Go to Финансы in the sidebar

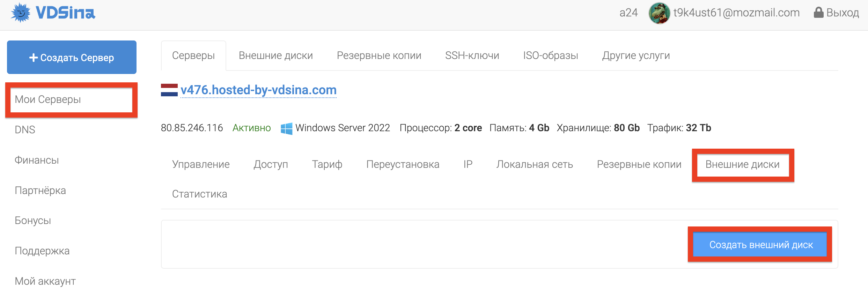click(37, 160)
